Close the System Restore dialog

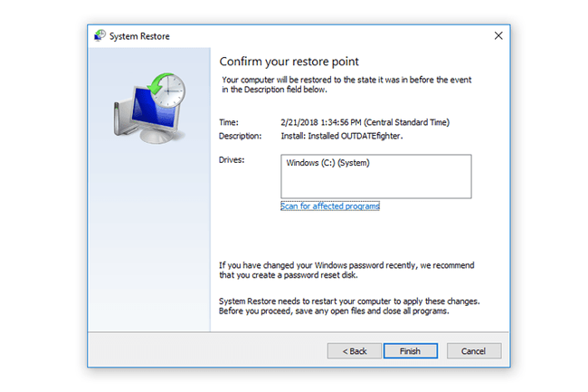coord(498,35)
